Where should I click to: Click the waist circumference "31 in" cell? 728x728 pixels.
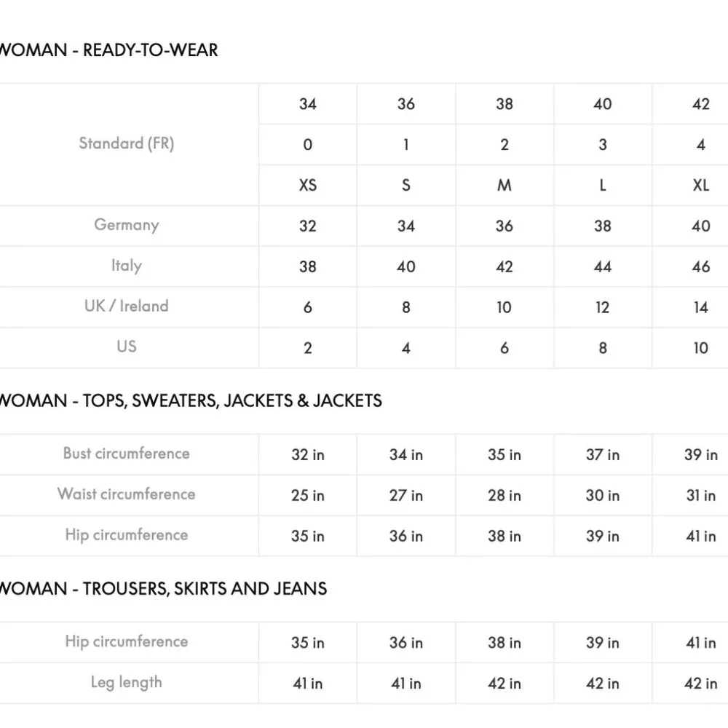pyautogui.click(x=700, y=496)
